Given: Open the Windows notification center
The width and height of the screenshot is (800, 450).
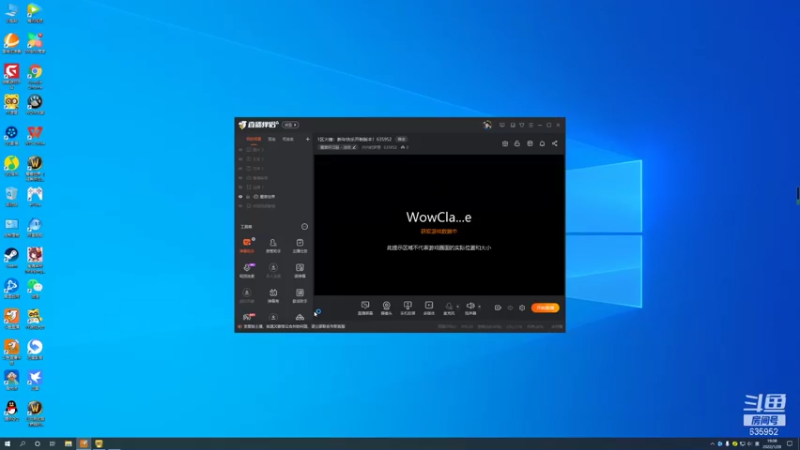Looking at the screenshot, I should pos(789,444).
